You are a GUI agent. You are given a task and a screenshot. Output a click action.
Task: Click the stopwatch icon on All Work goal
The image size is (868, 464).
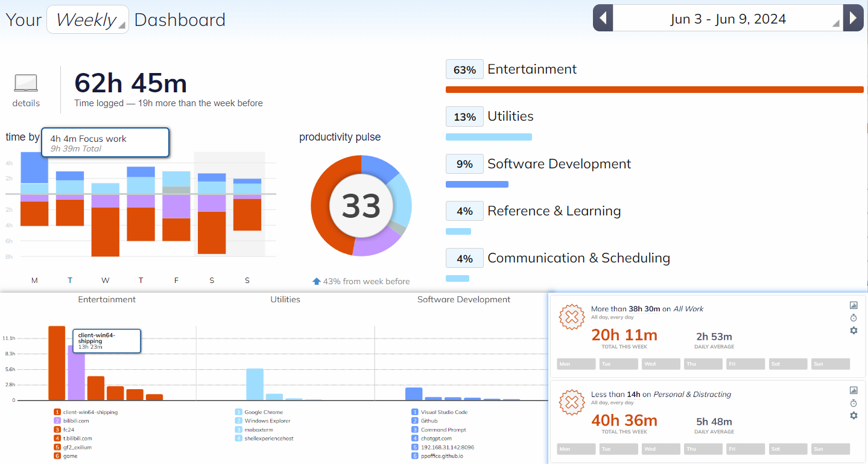click(854, 318)
